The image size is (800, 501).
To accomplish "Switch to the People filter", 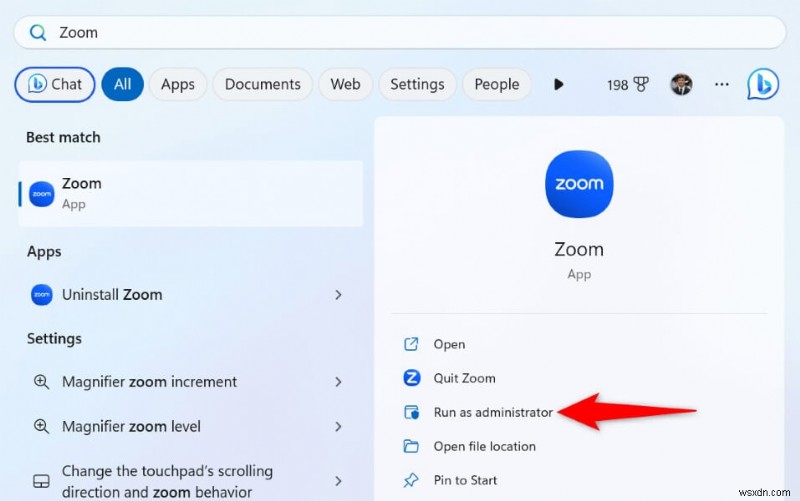I will point(497,84).
